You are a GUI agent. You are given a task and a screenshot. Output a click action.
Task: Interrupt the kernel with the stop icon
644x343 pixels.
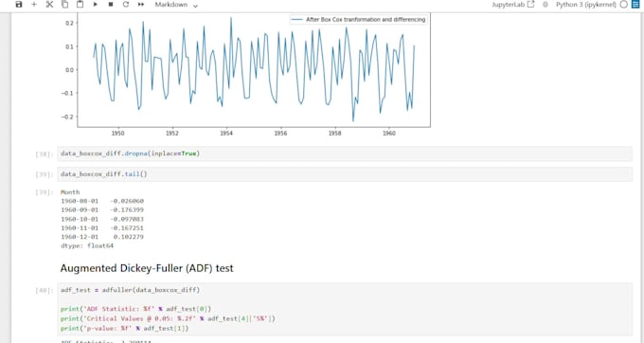(111, 5)
